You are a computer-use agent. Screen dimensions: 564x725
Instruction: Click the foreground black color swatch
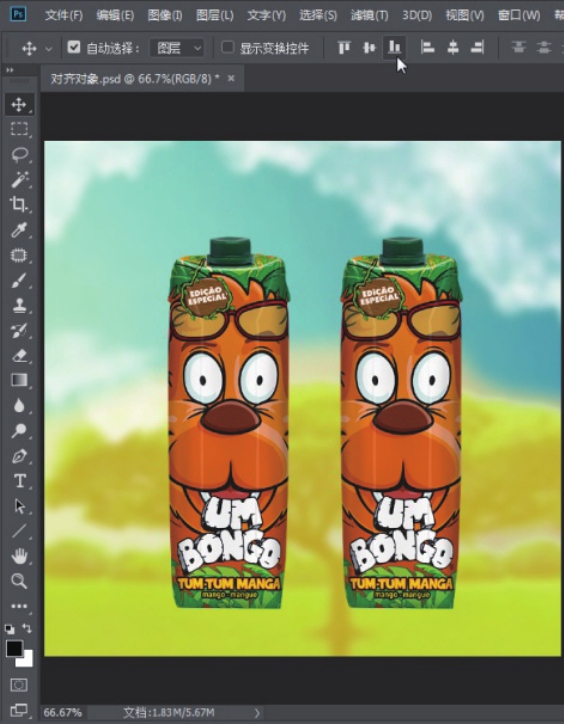tap(14, 648)
